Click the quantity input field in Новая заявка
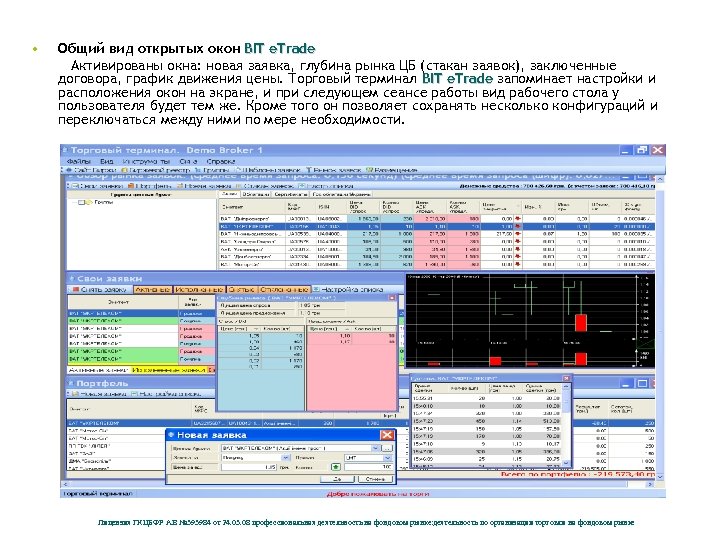This screenshot has height=540, width=720. (369, 467)
